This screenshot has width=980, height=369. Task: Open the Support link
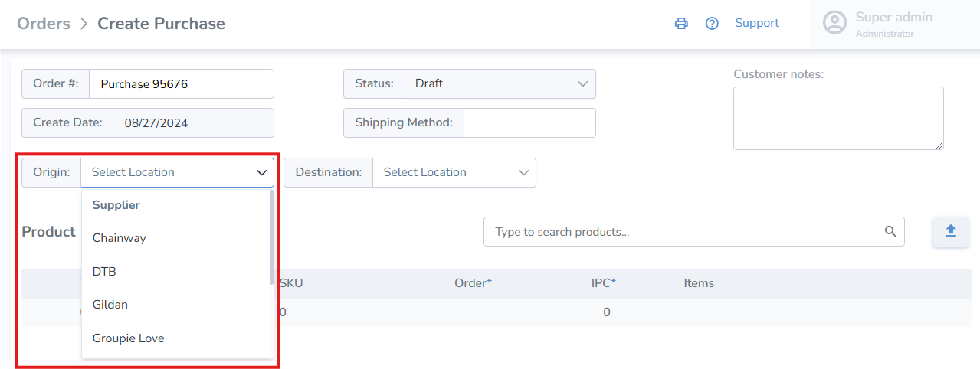756,23
